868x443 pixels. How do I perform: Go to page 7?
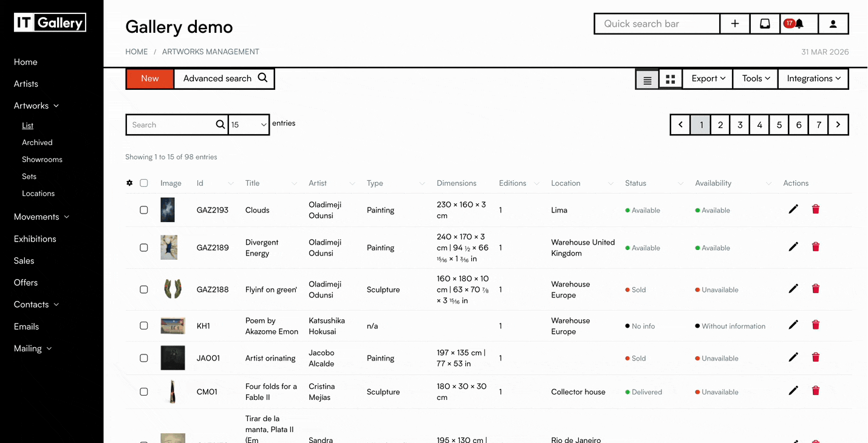(x=819, y=125)
